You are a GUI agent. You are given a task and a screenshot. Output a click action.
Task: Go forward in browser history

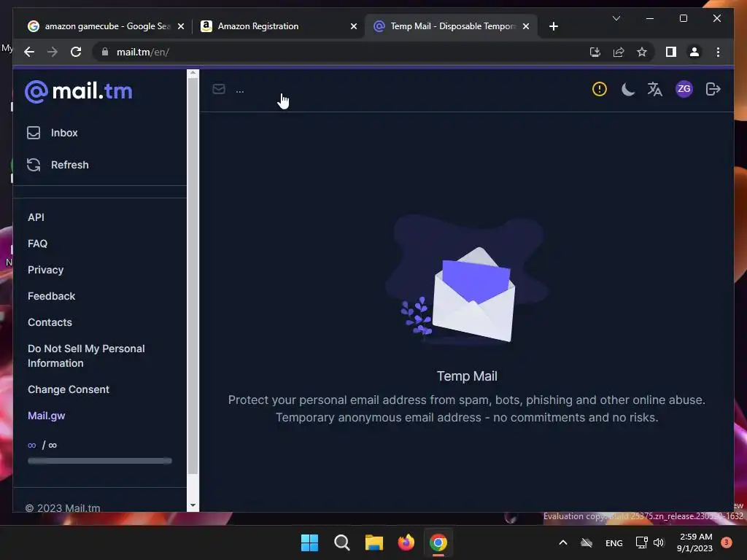pyautogui.click(x=53, y=52)
